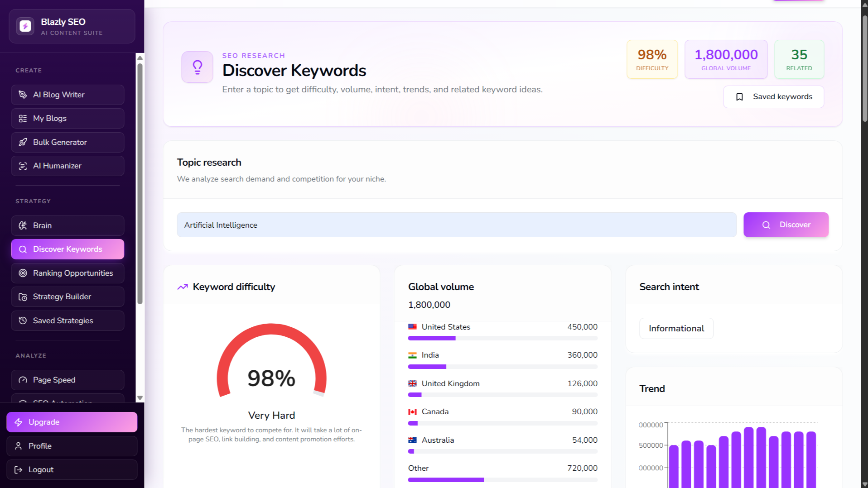The image size is (868, 488).
Task: Click the Upgrade button
Action: tap(72, 422)
